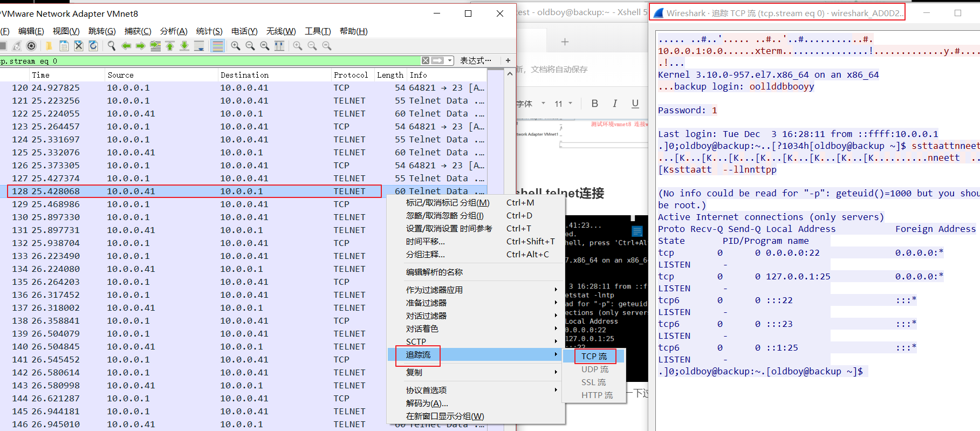This screenshot has width=980, height=431.
Task: Reload the capture file
Action: [x=93, y=46]
